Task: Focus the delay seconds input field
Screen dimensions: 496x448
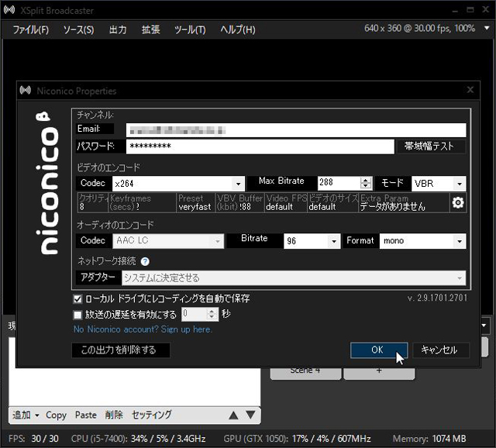Action: [195, 314]
